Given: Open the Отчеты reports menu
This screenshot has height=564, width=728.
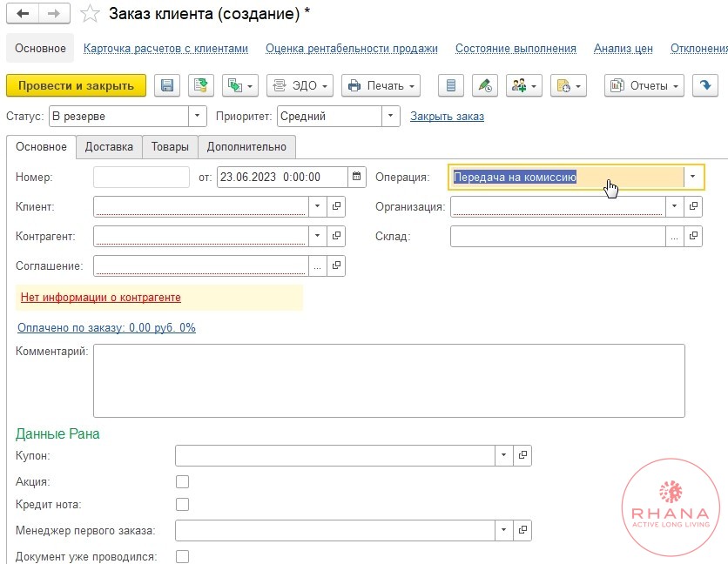Looking at the screenshot, I should point(644,85).
